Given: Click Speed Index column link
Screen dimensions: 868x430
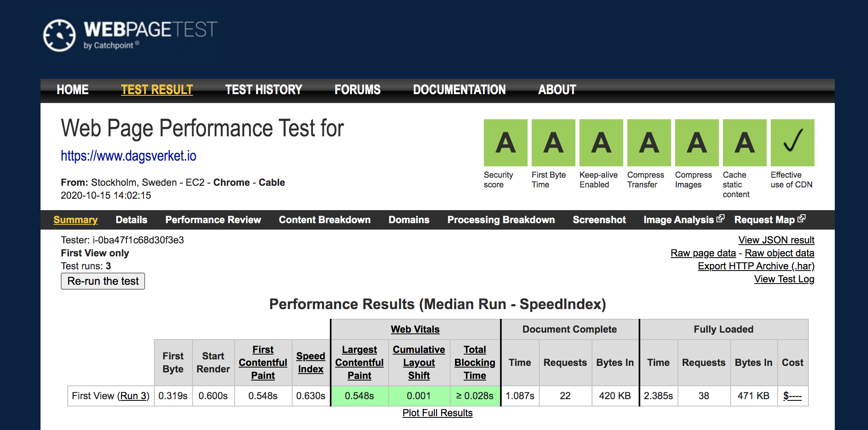Looking at the screenshot, I should coord(310,363).
